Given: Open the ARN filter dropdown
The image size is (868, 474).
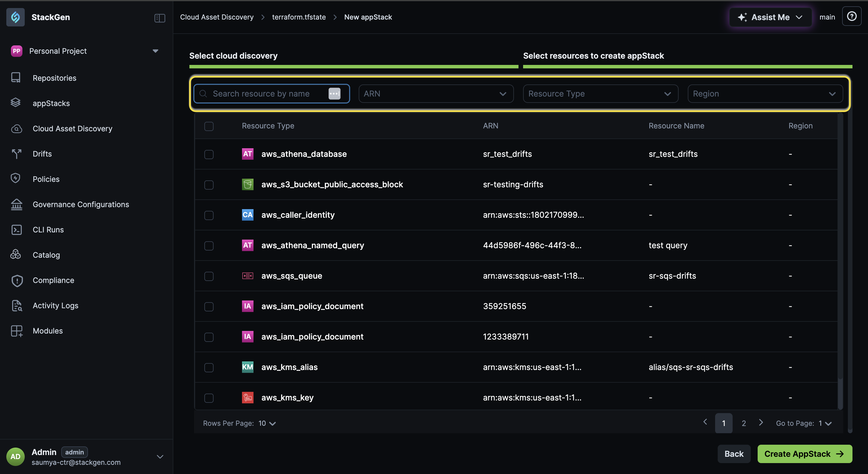Looking at the screenshot, I should pos(436,94).
